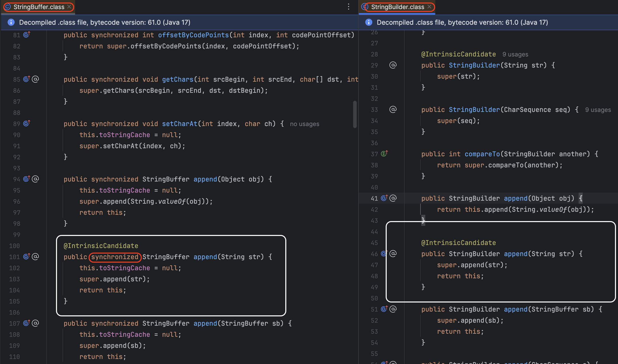Click the compareTo method name on line 37
The height and width of the screenshot is (364, 618).
[482, 154]
